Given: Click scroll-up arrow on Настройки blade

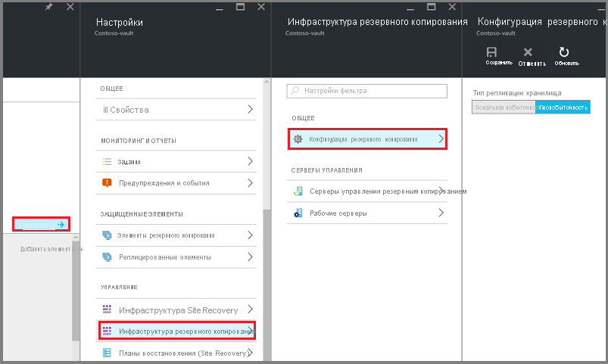Looking at the screenshot, I should (x=267, y=82).
